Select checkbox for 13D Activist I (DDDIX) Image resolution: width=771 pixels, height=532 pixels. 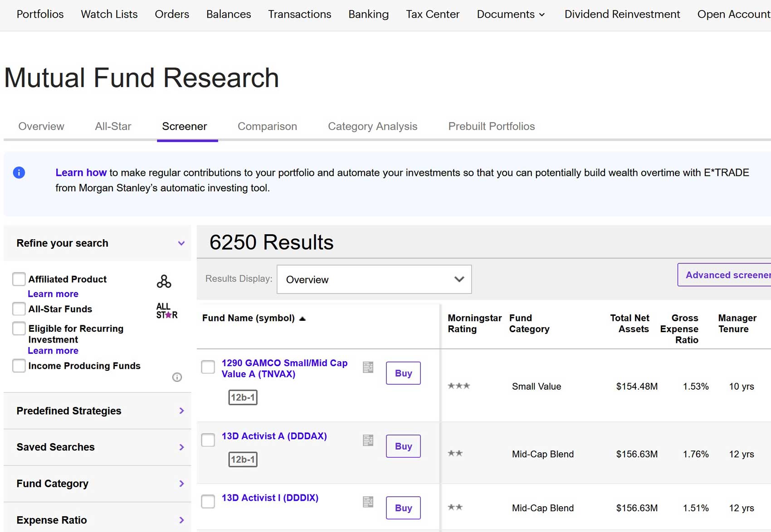(208, 502)
